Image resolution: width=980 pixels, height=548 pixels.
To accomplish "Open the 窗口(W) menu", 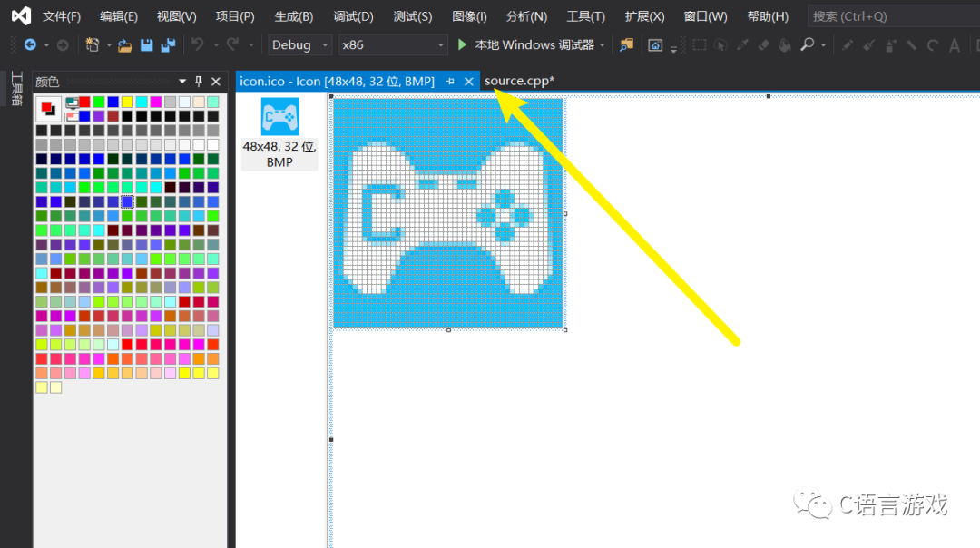I will [706, 16].
